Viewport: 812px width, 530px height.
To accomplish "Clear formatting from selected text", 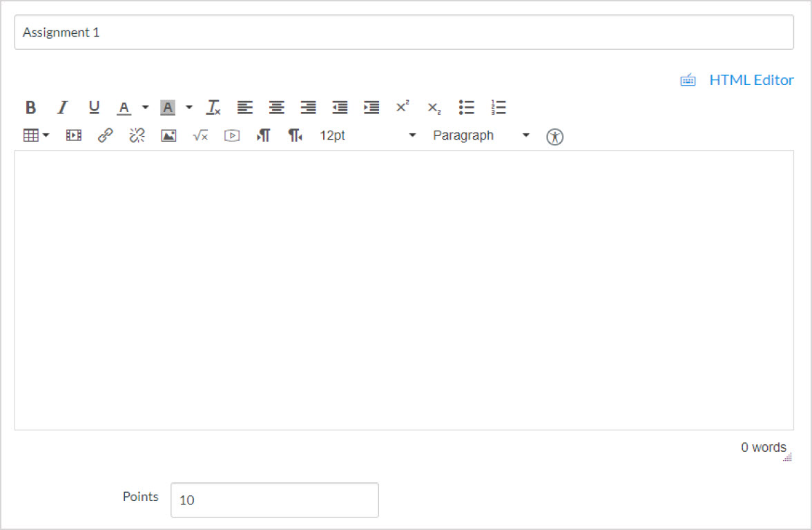I will (213, 108).
